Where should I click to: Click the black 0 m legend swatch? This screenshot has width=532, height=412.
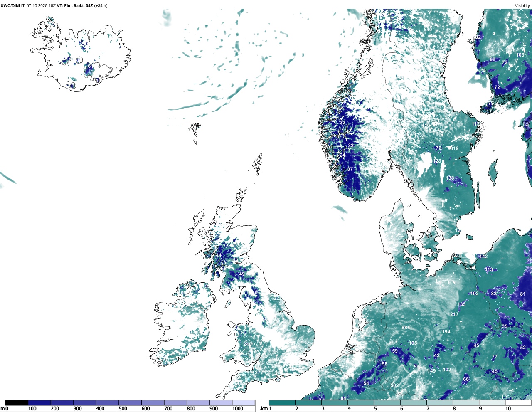pyautogui.click(x=17, y=402)
